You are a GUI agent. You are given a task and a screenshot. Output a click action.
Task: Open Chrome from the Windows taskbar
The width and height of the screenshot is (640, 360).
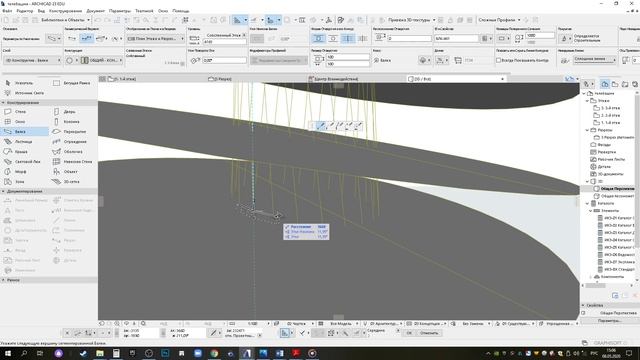(214, 353)
